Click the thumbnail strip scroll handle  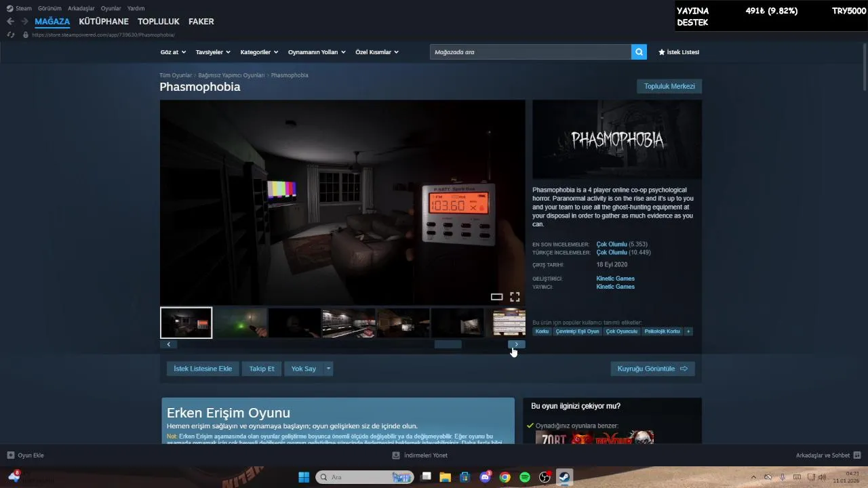click(x=448, y=344)
